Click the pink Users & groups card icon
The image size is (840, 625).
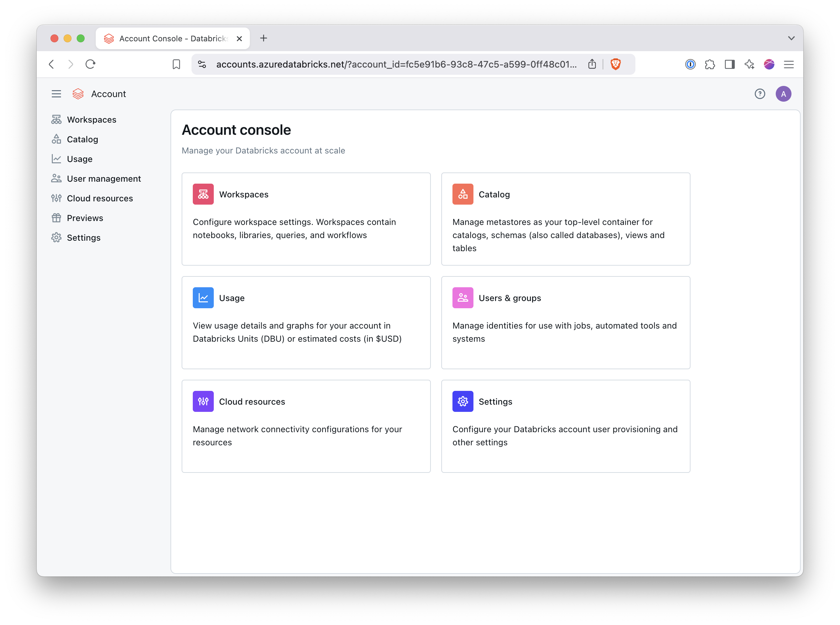[x=463, y=298]
